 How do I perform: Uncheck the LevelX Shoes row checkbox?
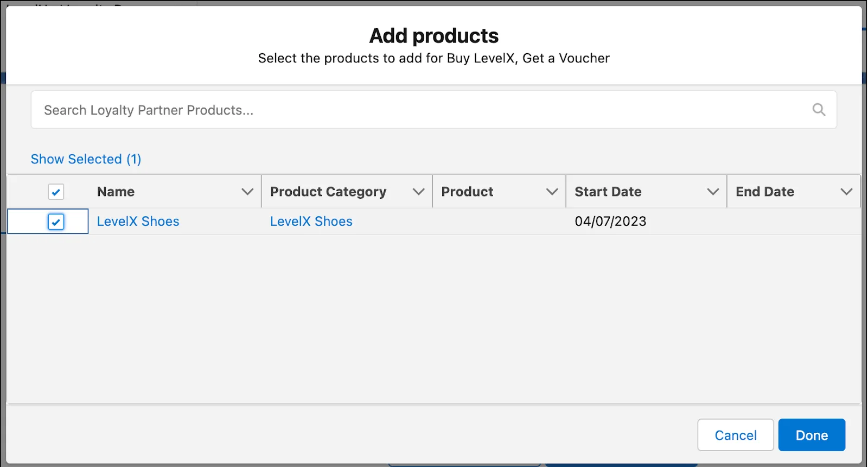tap(56, 222)
